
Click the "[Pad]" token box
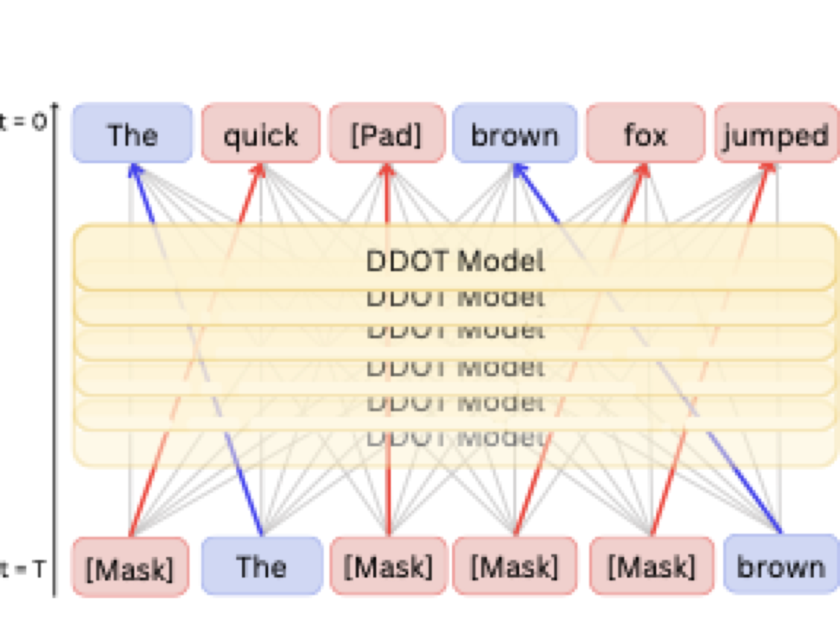[387, 134]
